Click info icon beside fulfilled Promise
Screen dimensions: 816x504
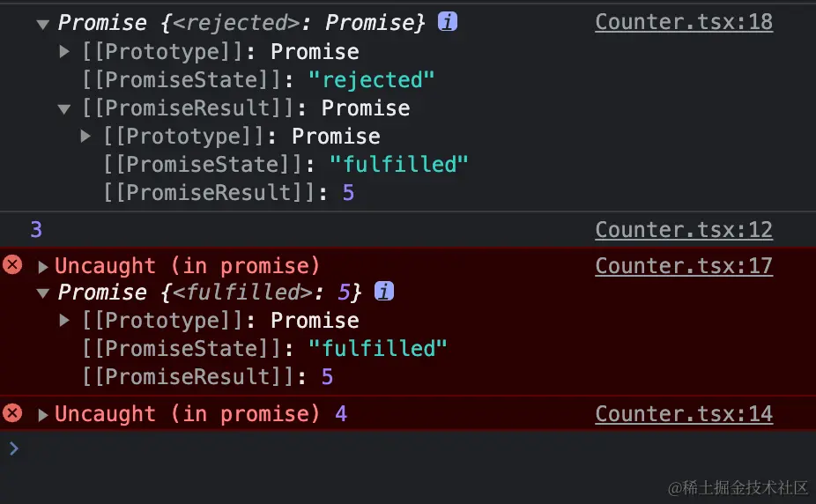(384, 292)
